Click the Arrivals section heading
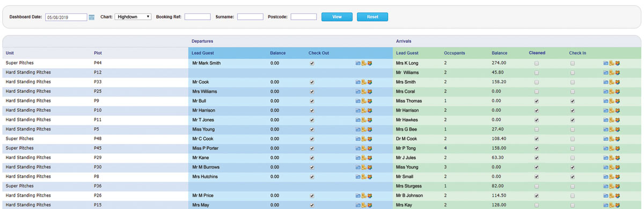Viewport: 644px width, 209px height. [404, 41]
